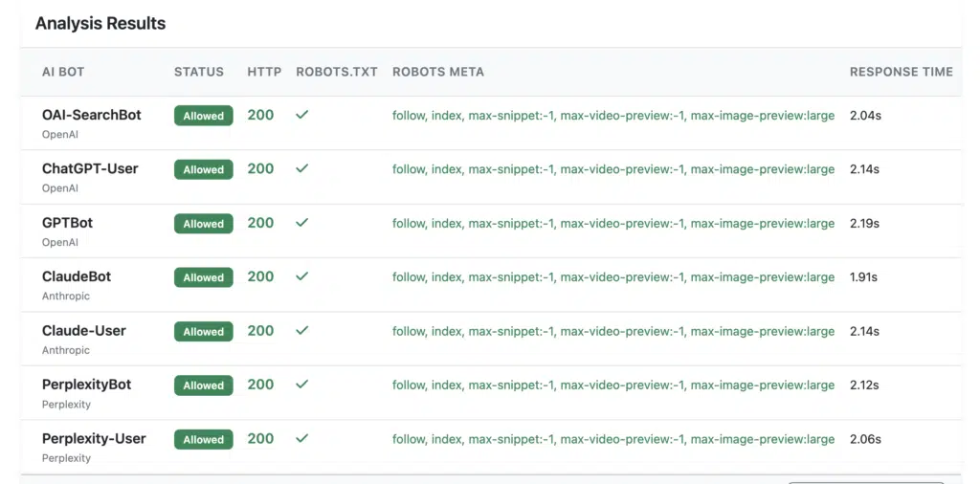Open the PerplexityBot row name

[x=87, y=385]
